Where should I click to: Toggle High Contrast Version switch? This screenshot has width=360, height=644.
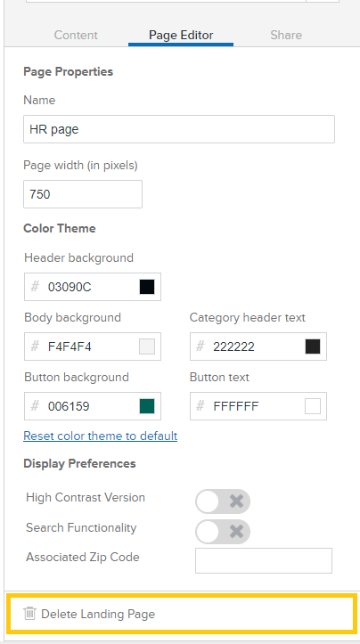coord(223,501)
